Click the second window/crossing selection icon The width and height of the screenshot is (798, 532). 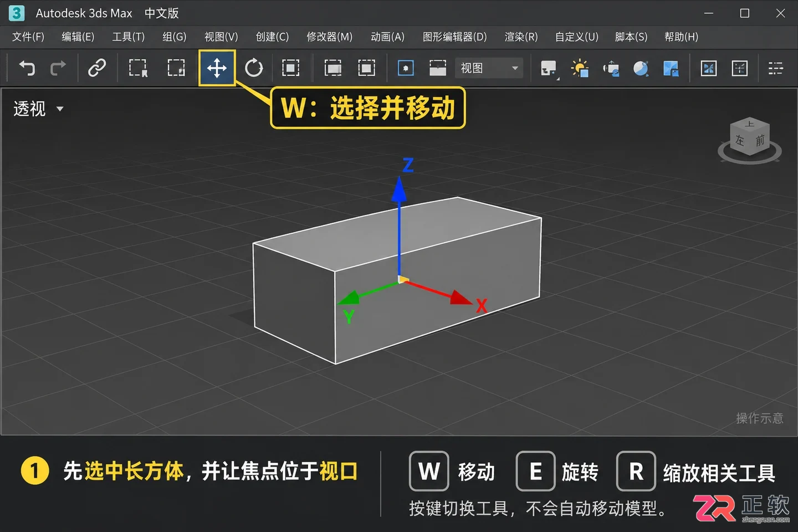(x=366, y=68)
